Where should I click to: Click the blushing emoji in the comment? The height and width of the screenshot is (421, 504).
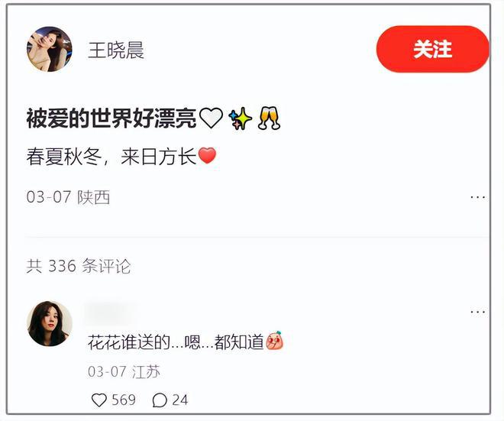(274, 341)
